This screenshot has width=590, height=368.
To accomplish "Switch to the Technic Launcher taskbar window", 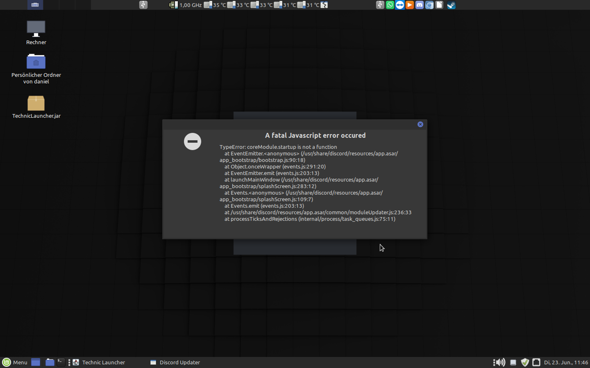I will (99, 362).
